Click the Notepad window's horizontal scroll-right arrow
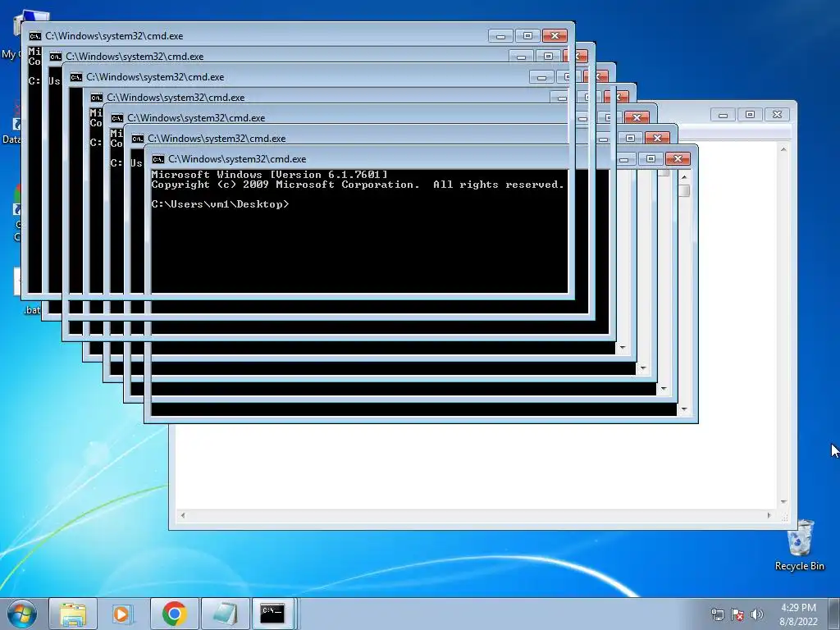 tap(769, 515)
